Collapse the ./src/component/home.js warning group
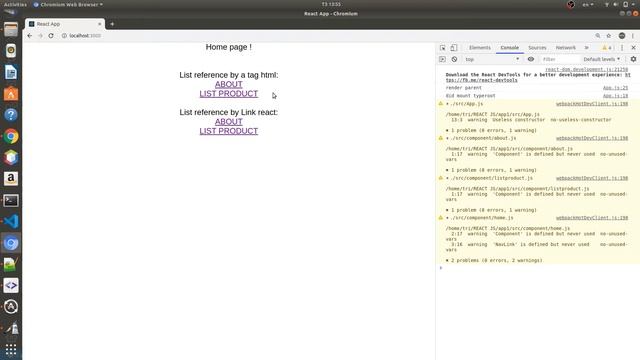The image size is (640, 360). tap(447, 218)
